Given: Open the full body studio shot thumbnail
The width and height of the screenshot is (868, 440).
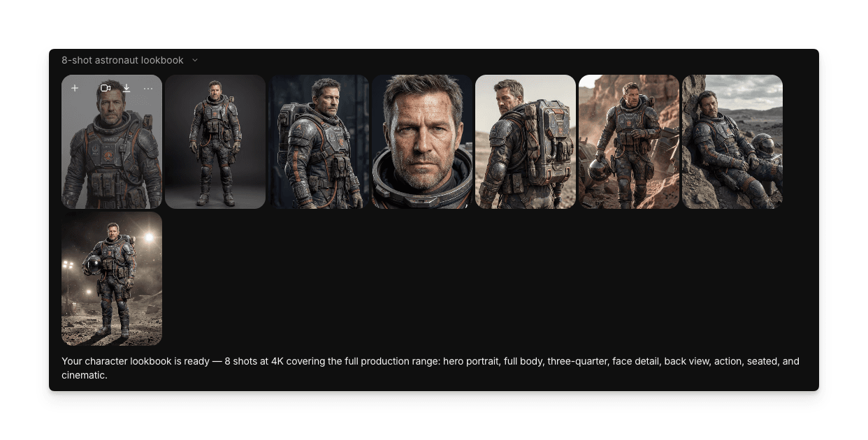Looking at the screenshot, I should click(x=215, y=142).
